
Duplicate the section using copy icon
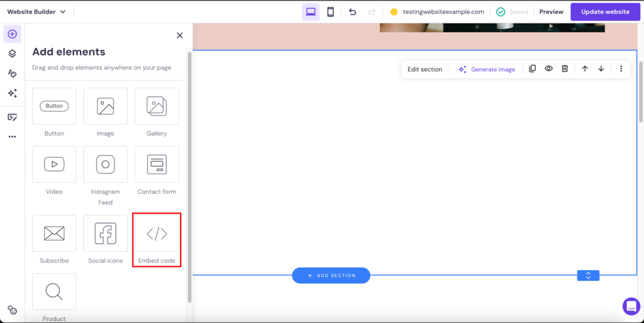click(x=532, y=69)
